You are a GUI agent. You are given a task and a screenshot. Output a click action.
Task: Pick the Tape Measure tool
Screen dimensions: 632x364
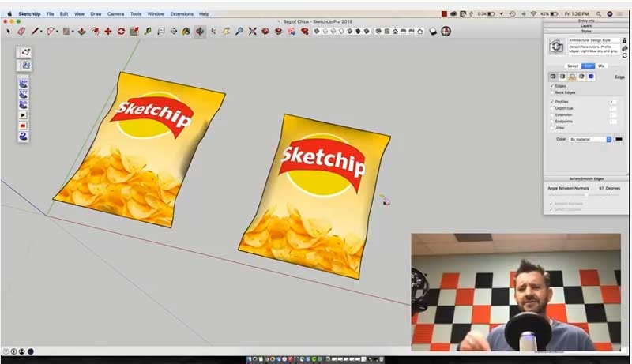point(148,31)
